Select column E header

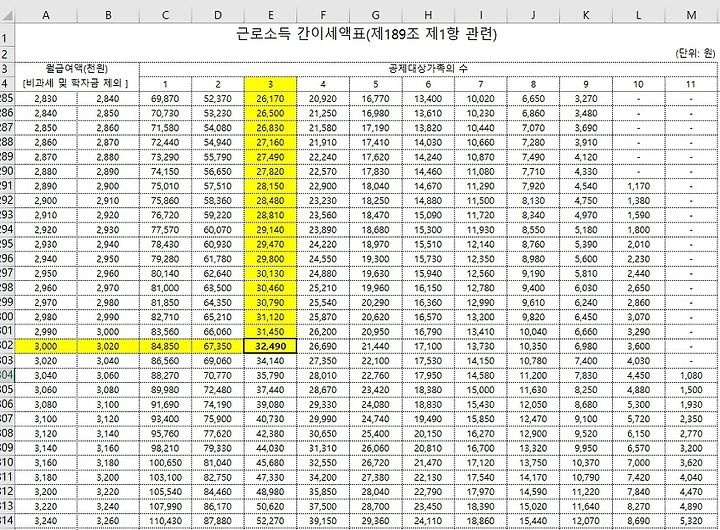coord(270,15)
